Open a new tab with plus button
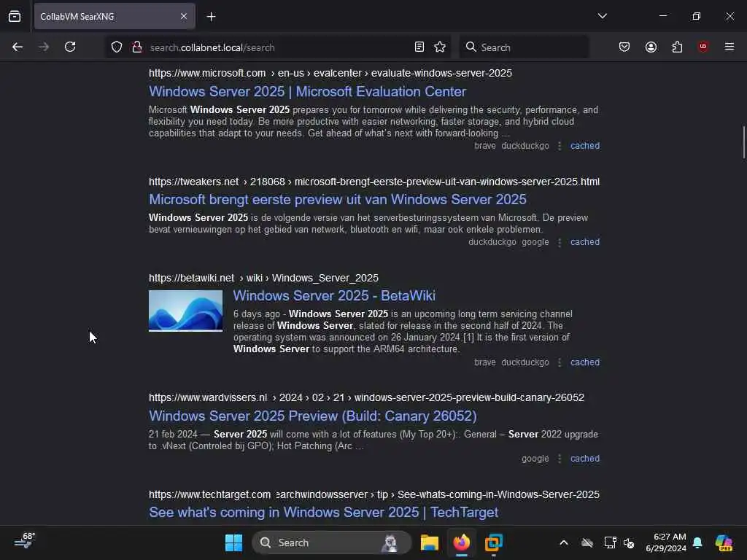Image resolution: width=747 pixels, height=560 pixels. (211, 17)
